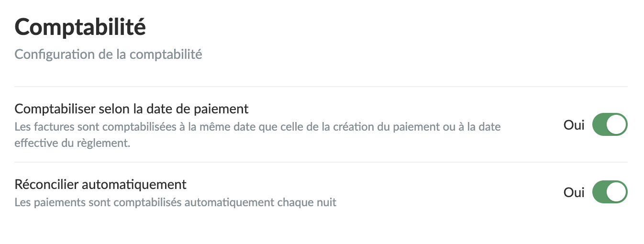644x244 pixels.
Task: Click green track of date de paiement switch
Action: [x=600, y=125]
